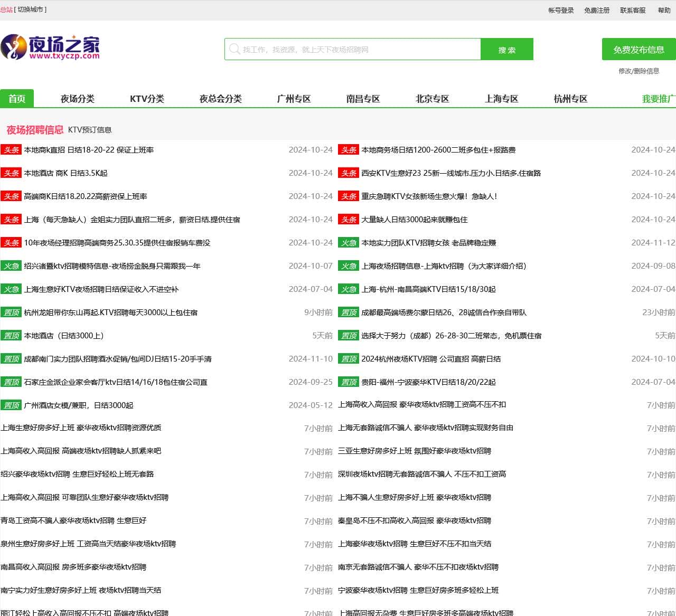Click the 置顶 badge beside 杭州龙姐 listing
The image size is (676, 616).
click(x=11, y=312)
